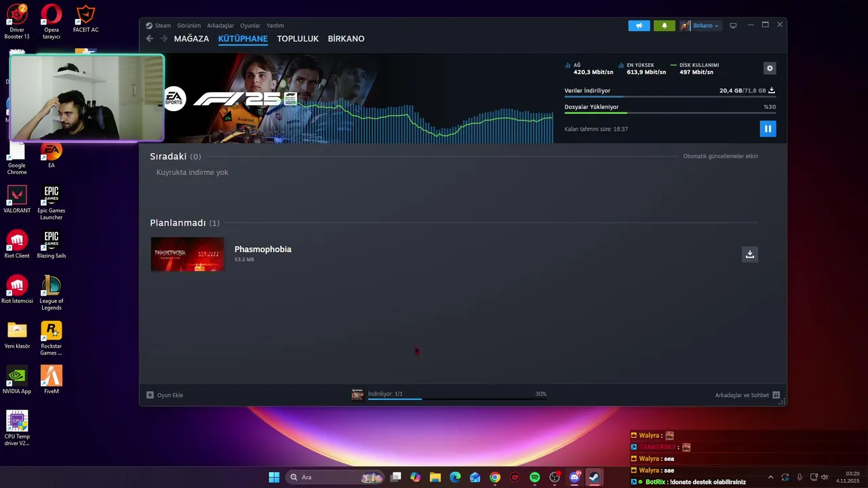Image resolution: width=868 pixels, height=488 pixels.
Task: Open the Rockstar Games desktop icon
Action: tap(52, 338)
